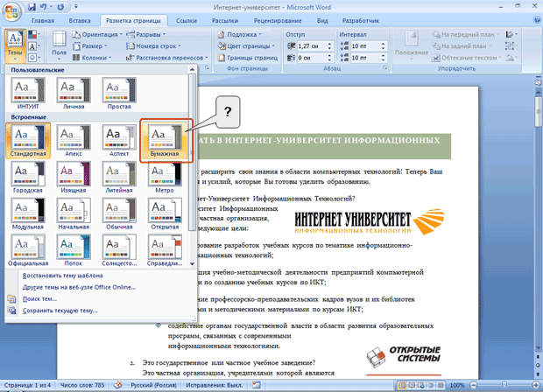Select the Личная custom theme
Viewport: 543px width, 392px height.
[74, 94]
